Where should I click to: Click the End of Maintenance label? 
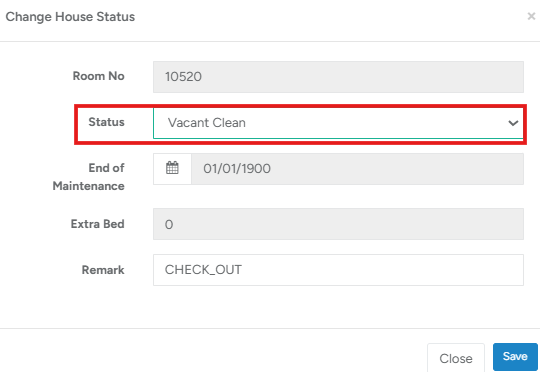pyautogui.click(x=89, y=177)
